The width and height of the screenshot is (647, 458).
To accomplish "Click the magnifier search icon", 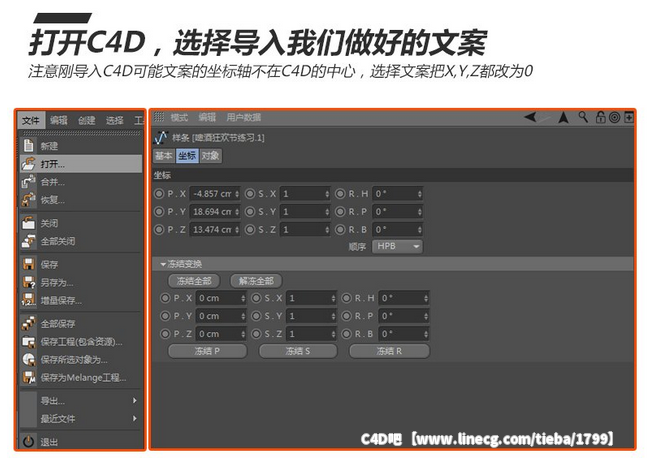I will (x=583, y=117).
